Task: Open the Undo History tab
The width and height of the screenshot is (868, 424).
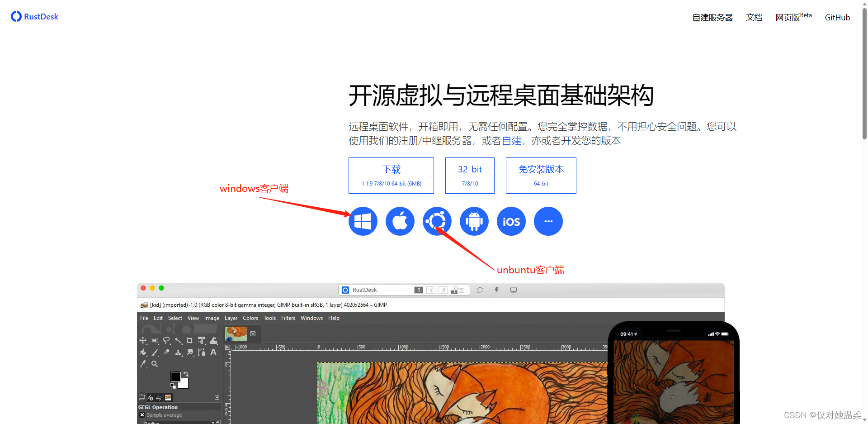Action: (159, 398)
